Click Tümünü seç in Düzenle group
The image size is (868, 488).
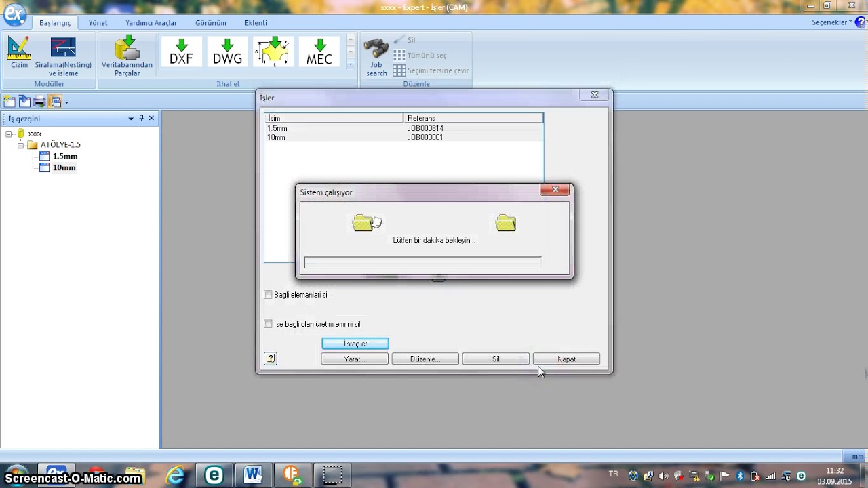(x=420, y=56)
